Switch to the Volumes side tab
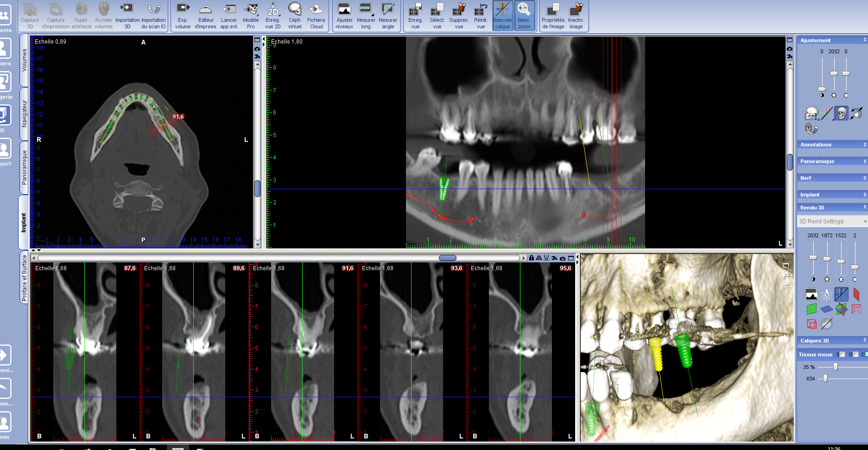The height and width of the screenshot is (450, 868). pyautogui.click(x=24, y=60)
